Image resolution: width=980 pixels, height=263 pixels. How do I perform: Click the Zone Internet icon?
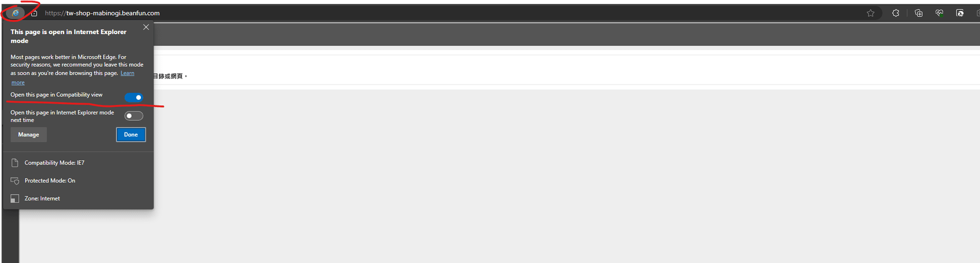(15, 198)
